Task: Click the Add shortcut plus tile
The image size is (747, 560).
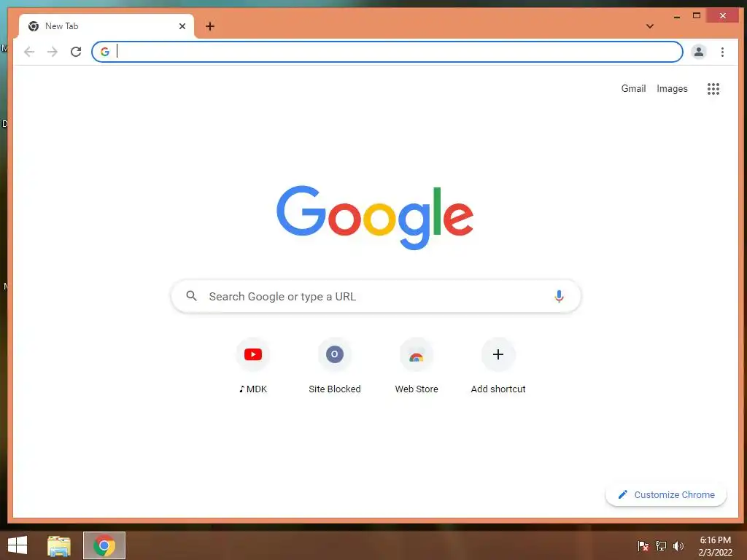Action: (x=498, y=354)
